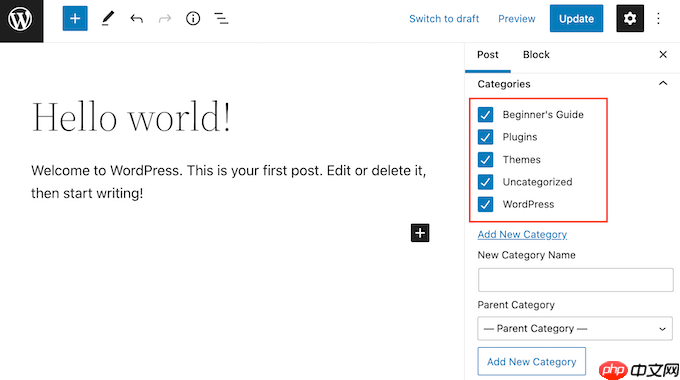Open the document Details info icon
Viewport: 680px width, 380px height.
tap(193, 19)
